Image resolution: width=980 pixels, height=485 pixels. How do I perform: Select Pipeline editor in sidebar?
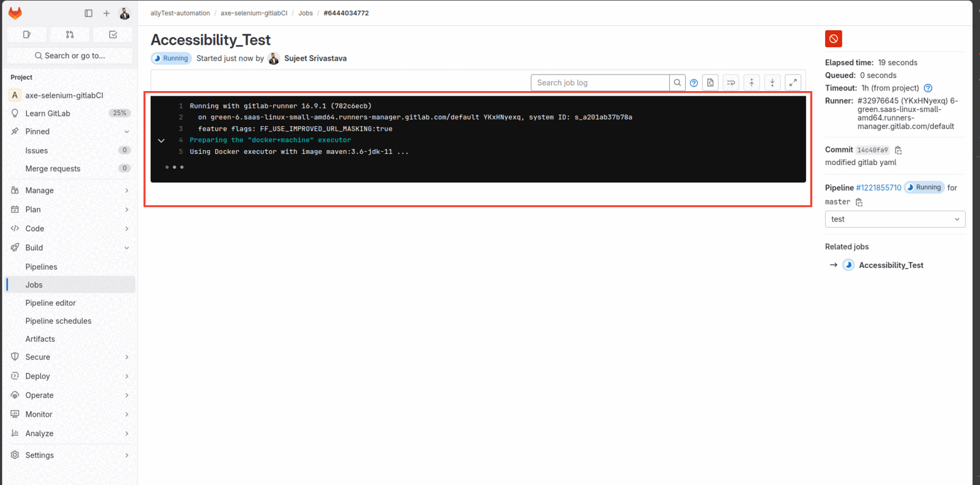(50, 303)
